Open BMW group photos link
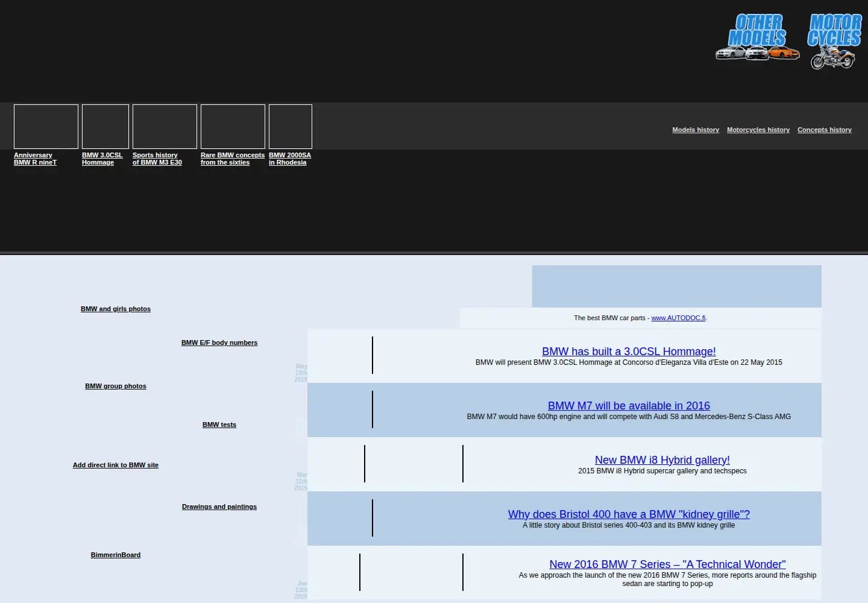The height and width of the screenshot is (603, 868). [x=116, y=386]
